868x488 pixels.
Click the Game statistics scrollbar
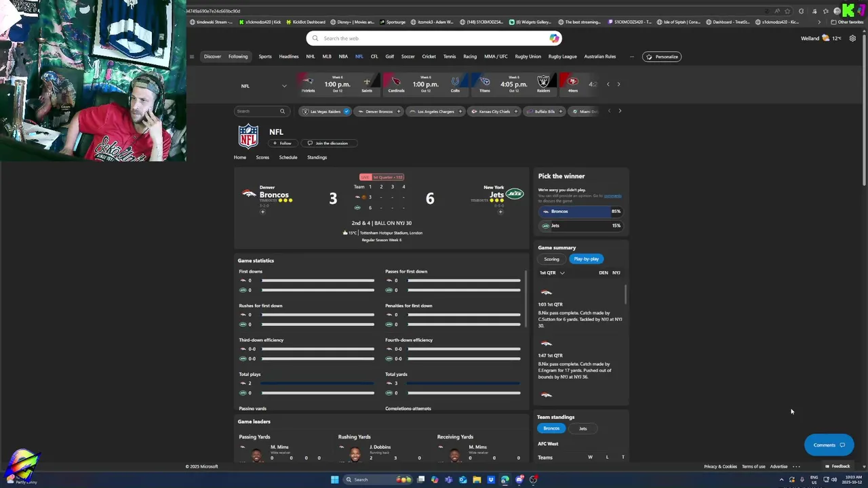click(526, 298)
